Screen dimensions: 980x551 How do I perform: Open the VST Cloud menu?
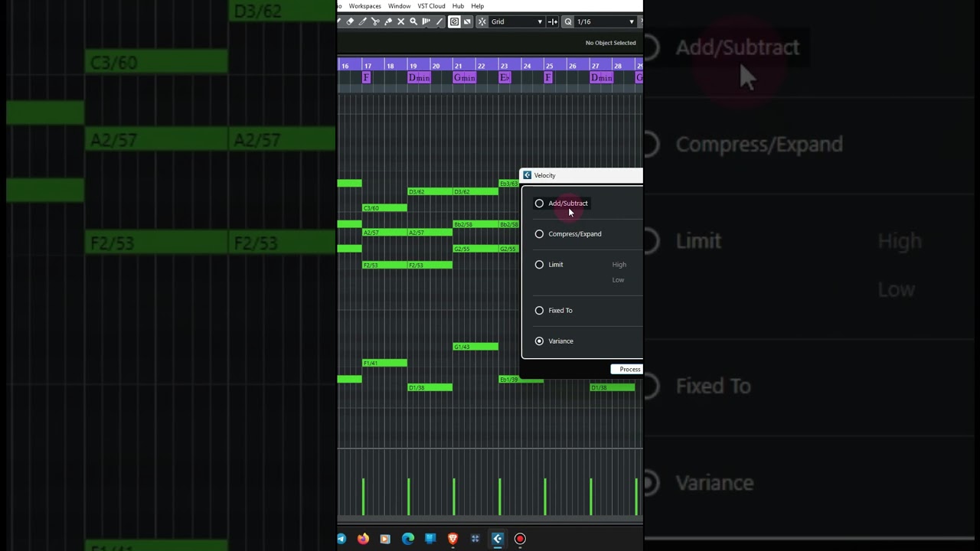431,6
